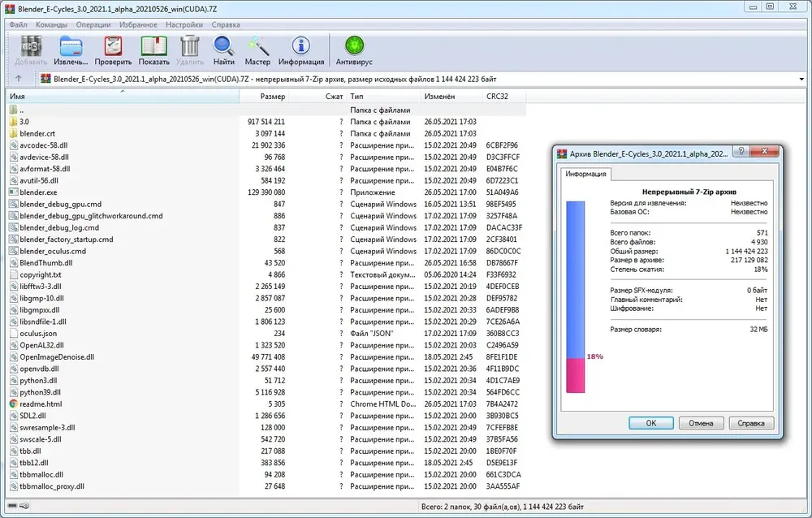Viewport: 812px width, 518px height.
Task: Sort files by the Размер column header
Action: point(264,97)
